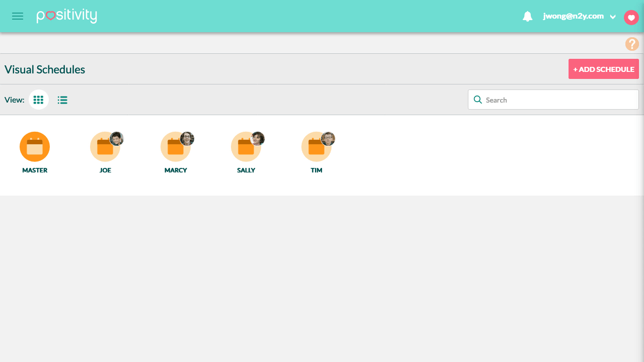Open Joe's schedule calendar icon
644x362 pixels.
tap(104, 148)
